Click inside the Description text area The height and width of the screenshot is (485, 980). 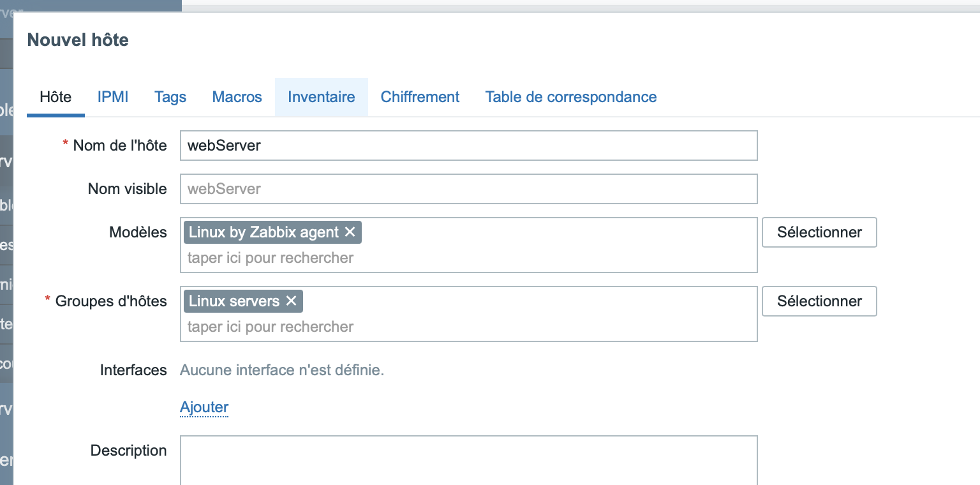[x=468, y=459]
